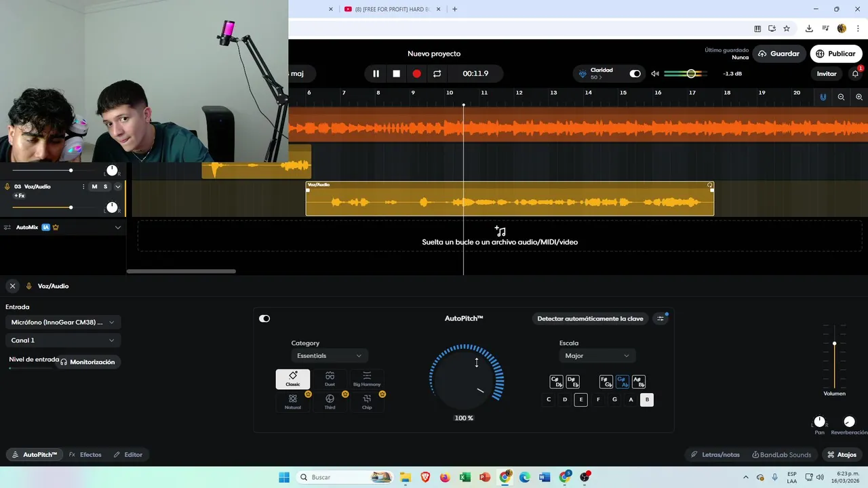Mute the 03 Voz/Audio track

pos(94,186)
